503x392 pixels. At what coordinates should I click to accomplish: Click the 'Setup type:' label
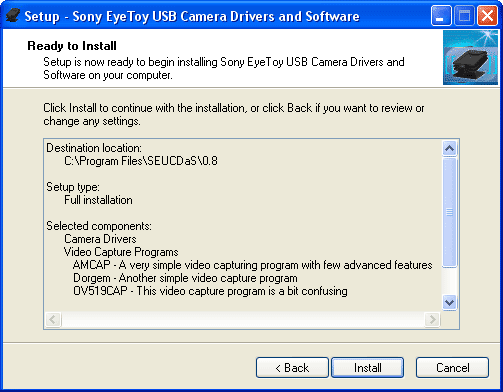(x=73, y=187)
